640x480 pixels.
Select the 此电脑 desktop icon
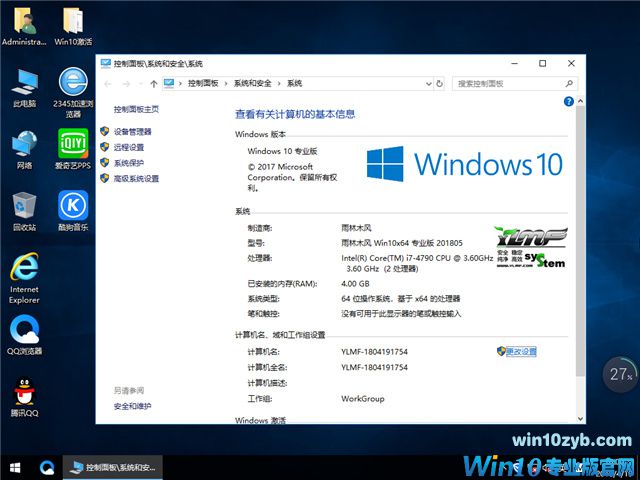[x=24, y=88]
